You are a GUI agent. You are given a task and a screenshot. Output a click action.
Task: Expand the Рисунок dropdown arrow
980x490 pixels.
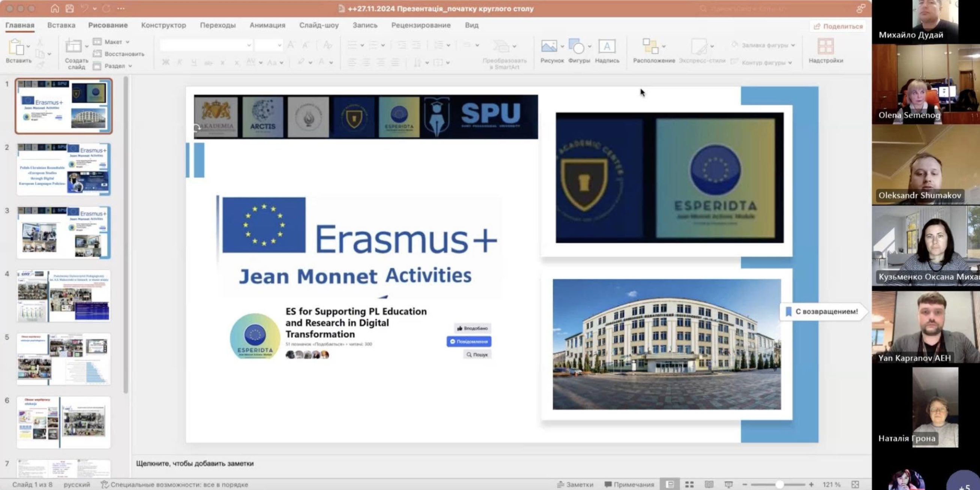[562, 46]
